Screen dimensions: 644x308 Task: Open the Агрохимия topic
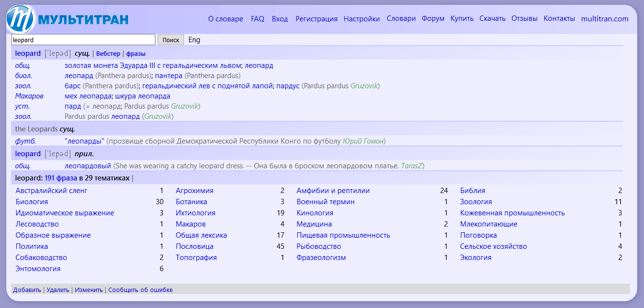pos(195,191)
